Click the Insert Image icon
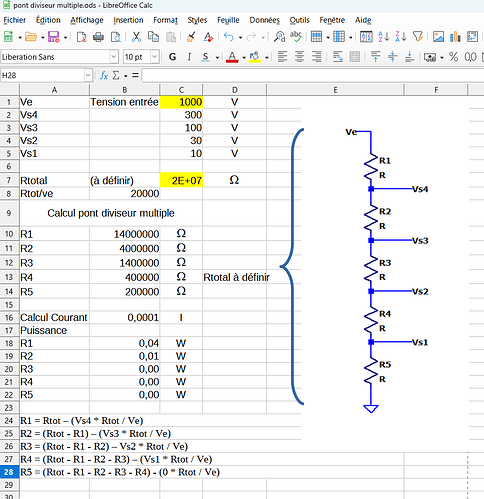 (438, 37)
